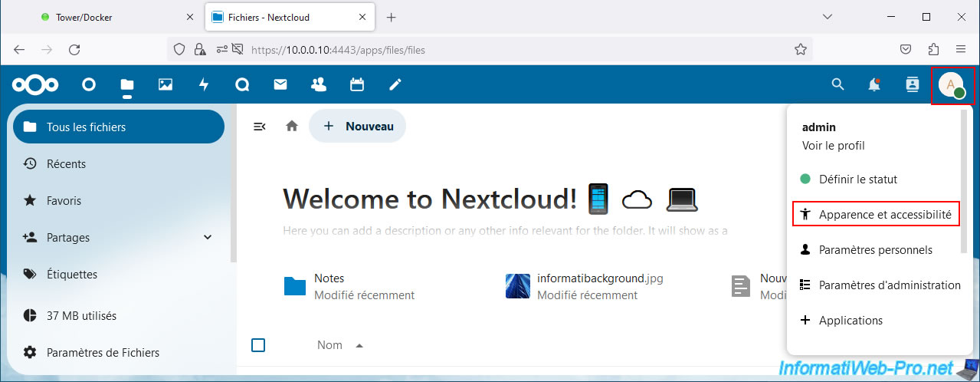Tick the select-all files checkbox
The height and width of the screenshot is (382, 980).
[258, 345]
